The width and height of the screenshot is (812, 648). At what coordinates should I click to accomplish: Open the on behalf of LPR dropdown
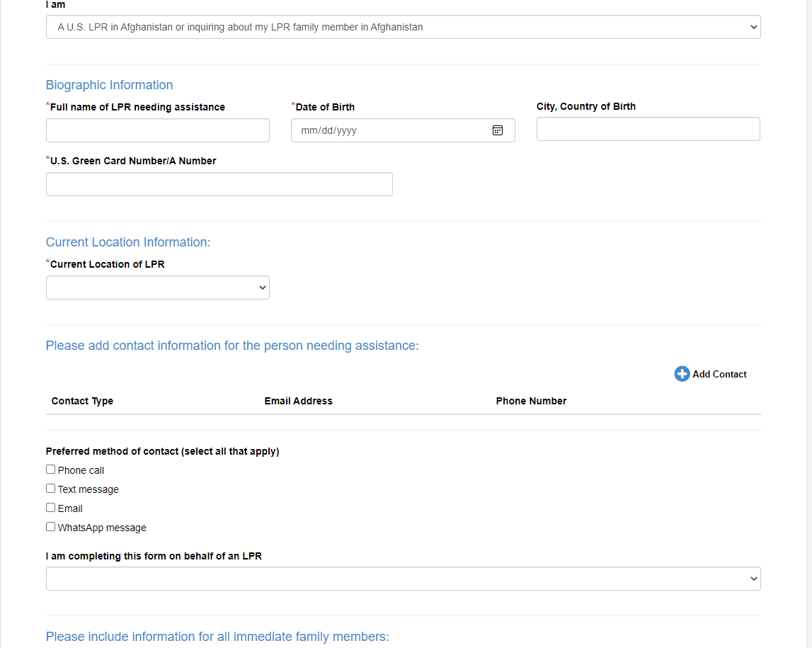coord(403,579)
